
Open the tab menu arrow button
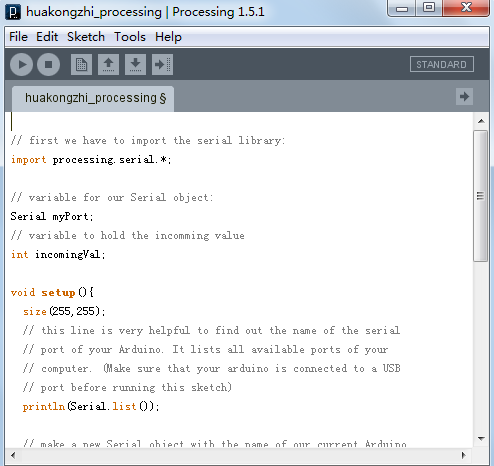coord(464,97)
